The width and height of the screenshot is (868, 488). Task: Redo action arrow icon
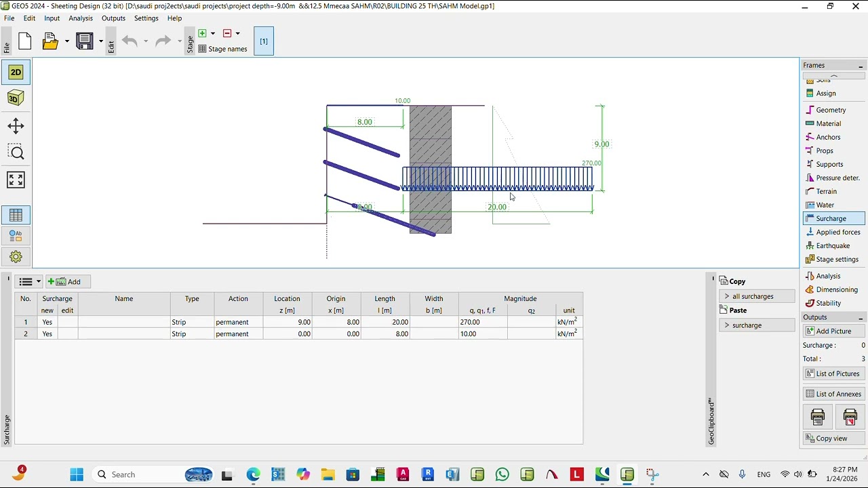pos(163,41)
